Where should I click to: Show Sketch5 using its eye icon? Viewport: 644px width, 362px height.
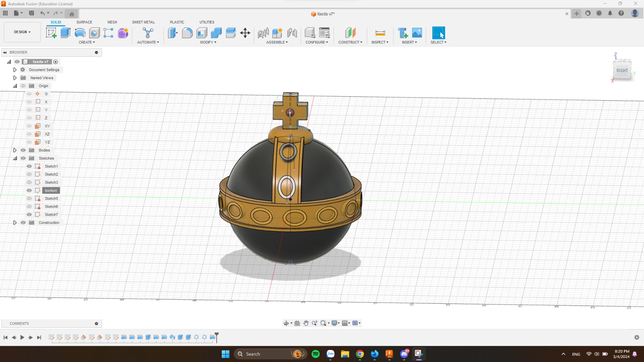pyautogui.click(x=29, y=199)
